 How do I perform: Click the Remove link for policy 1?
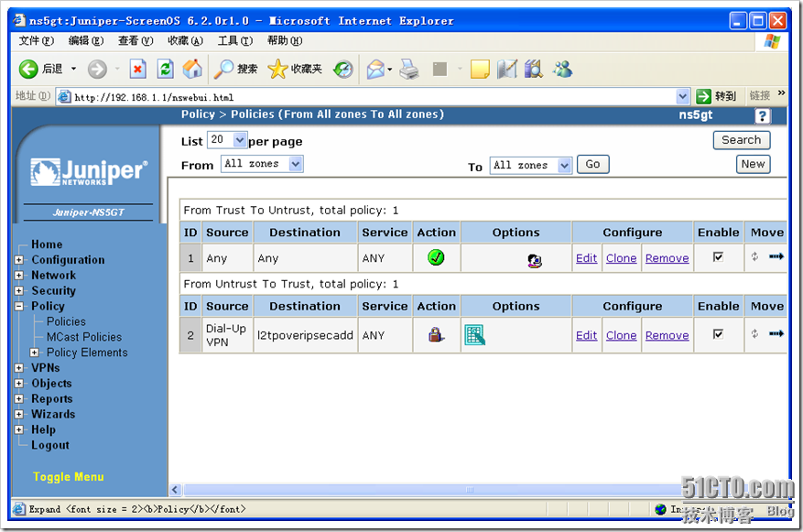click(x=667, y=258)
